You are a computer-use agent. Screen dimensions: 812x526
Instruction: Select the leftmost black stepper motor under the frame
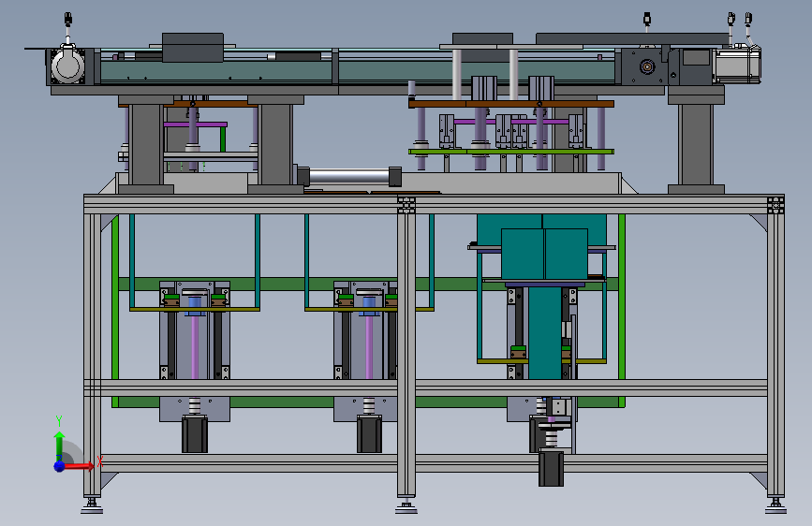(195, 434)
